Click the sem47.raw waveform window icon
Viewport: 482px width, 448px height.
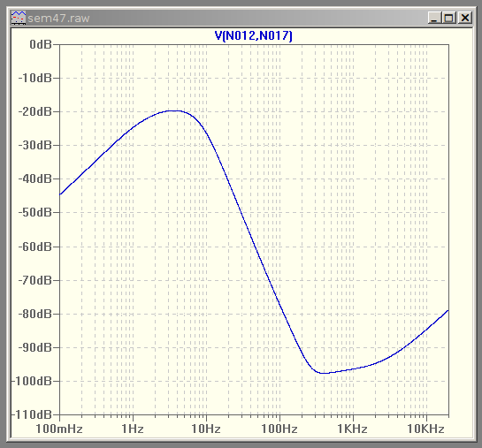19,18
